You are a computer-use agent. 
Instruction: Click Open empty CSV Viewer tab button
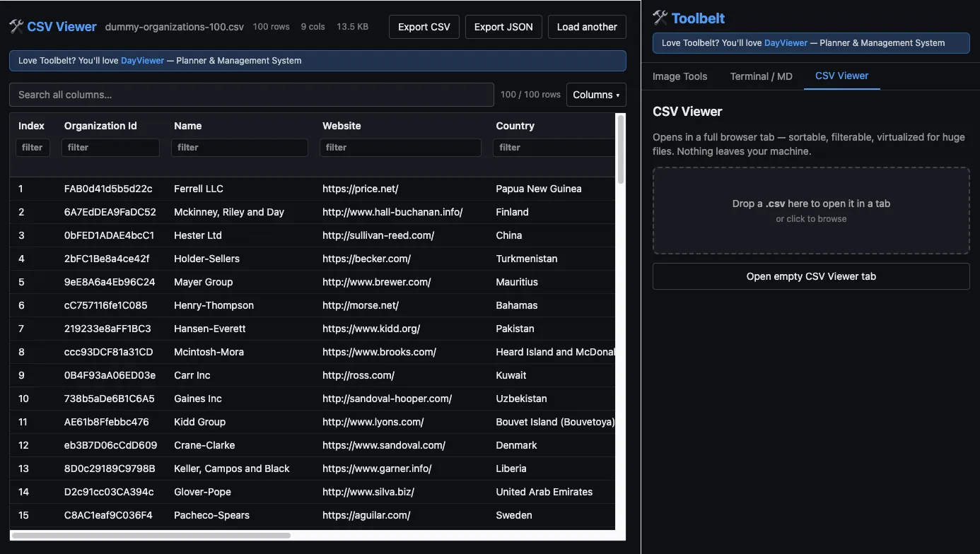click(811, 276)
